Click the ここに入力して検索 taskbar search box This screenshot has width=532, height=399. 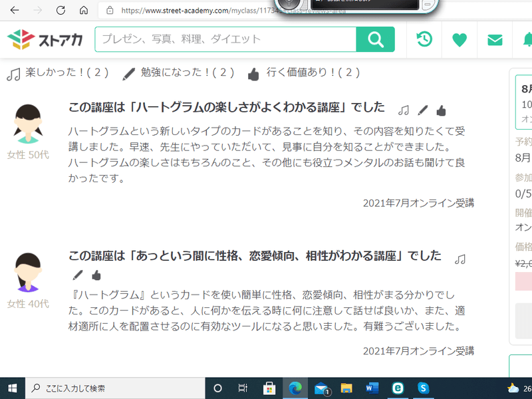[115, 388]
